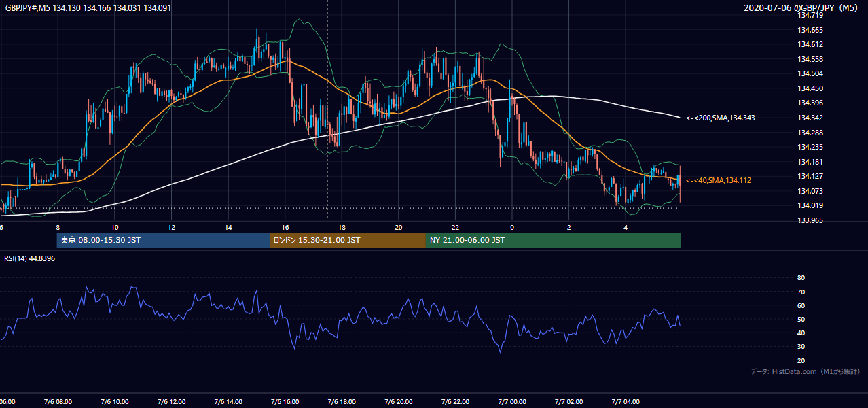The image size is (868, 408).
Task: Click price axis value 134.504
Action: point(810,73)
